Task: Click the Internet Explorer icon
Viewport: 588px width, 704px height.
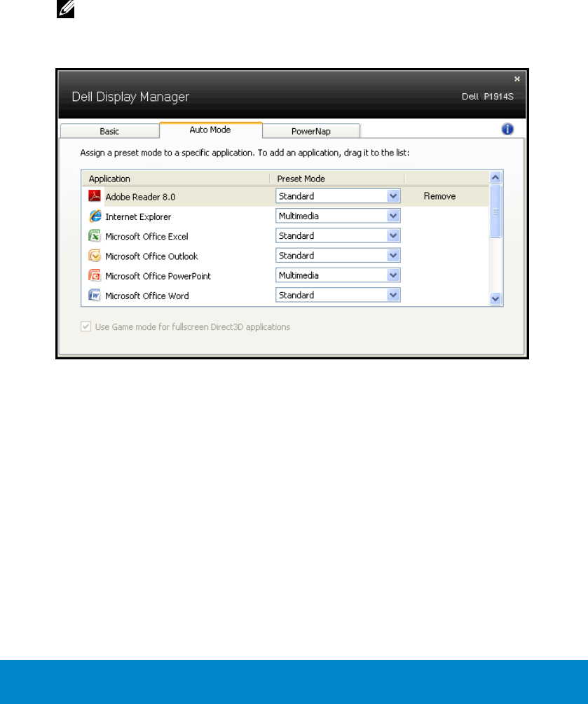Action: (x=95, y=216)
